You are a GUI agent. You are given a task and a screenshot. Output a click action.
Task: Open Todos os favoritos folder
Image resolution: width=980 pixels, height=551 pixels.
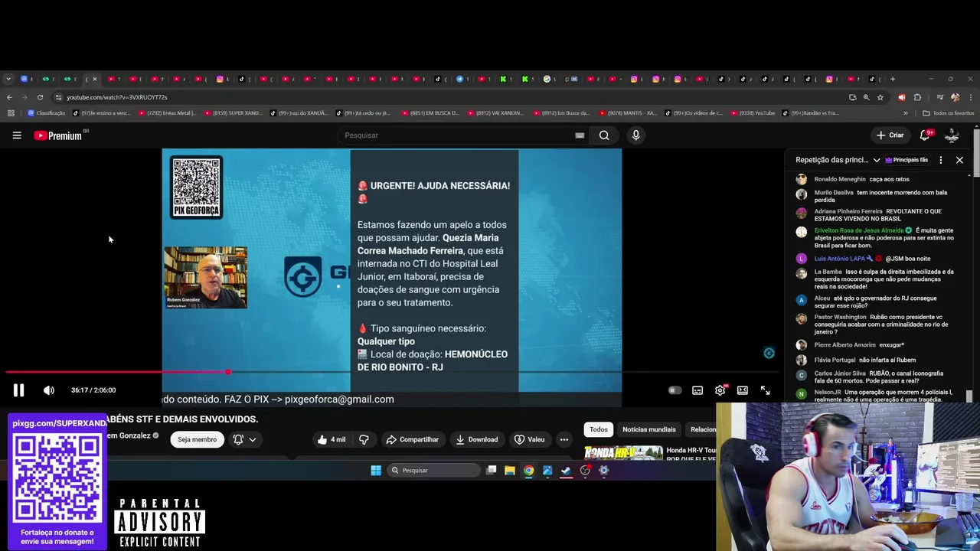(949, 113)
